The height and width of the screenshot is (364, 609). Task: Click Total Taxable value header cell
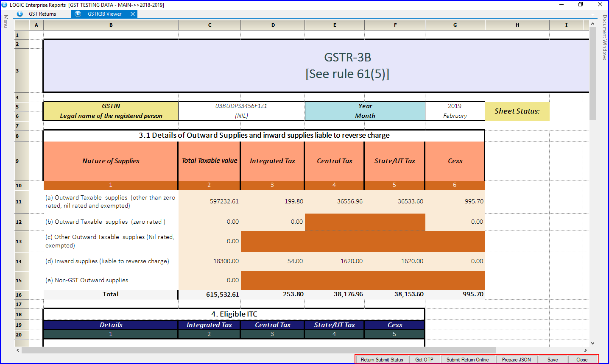[x=210, y=161]
